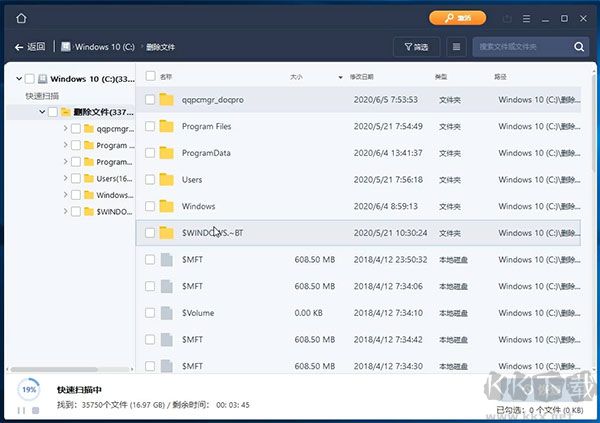The height and width of the screenshot is (423, 600).
Task: Click the orange 激活 button
Action: [x=458, y=18]
